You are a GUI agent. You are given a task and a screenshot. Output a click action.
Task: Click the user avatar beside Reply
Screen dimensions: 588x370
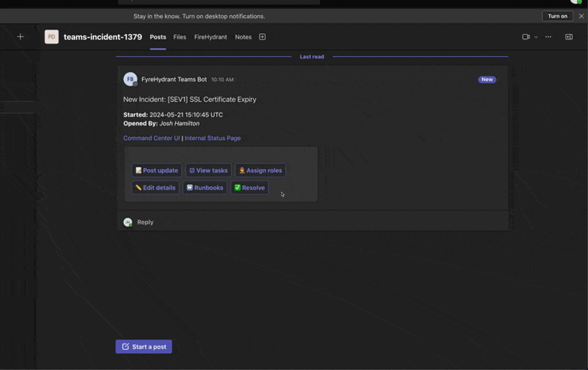[128, 222]
